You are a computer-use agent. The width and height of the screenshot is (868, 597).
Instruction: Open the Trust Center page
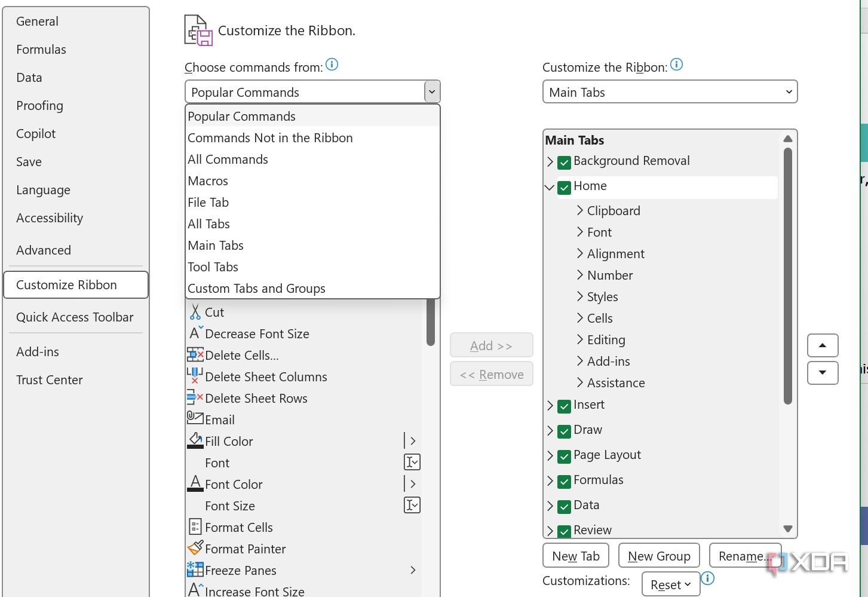click(x=75, y=380)
